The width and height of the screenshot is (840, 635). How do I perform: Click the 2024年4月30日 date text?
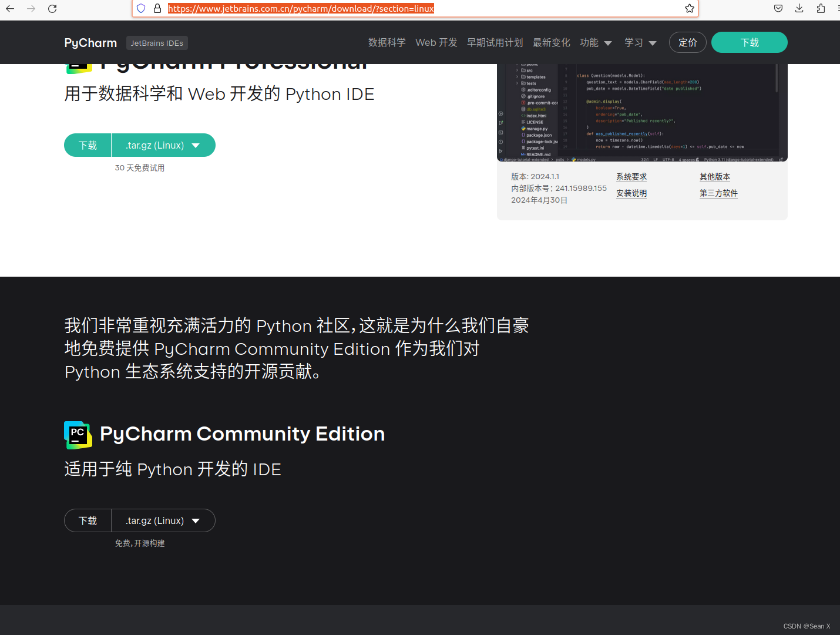pos(539,200)
